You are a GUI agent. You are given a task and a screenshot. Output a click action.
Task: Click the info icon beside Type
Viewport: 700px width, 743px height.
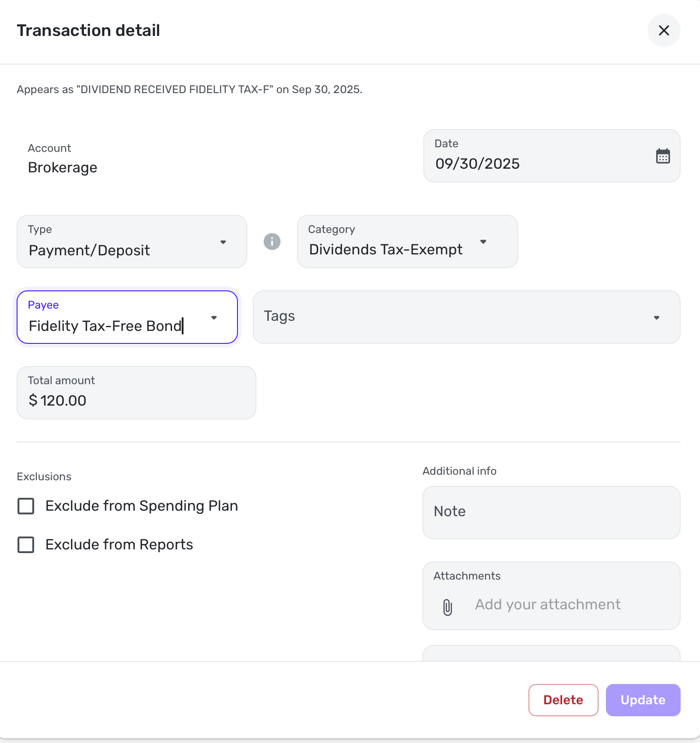coord(272,242)
